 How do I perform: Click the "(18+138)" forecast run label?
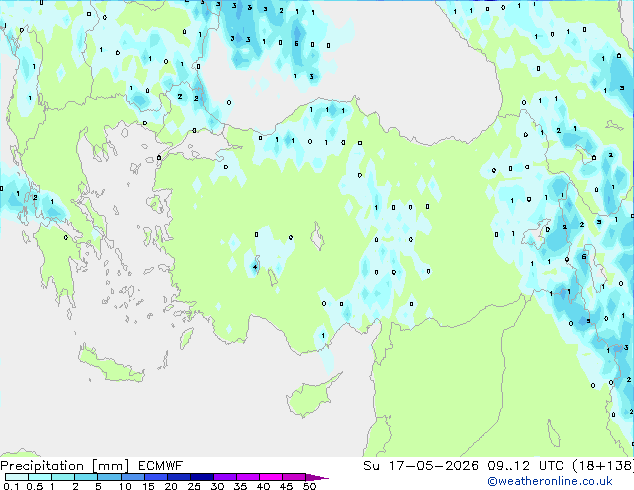[603, 466]
